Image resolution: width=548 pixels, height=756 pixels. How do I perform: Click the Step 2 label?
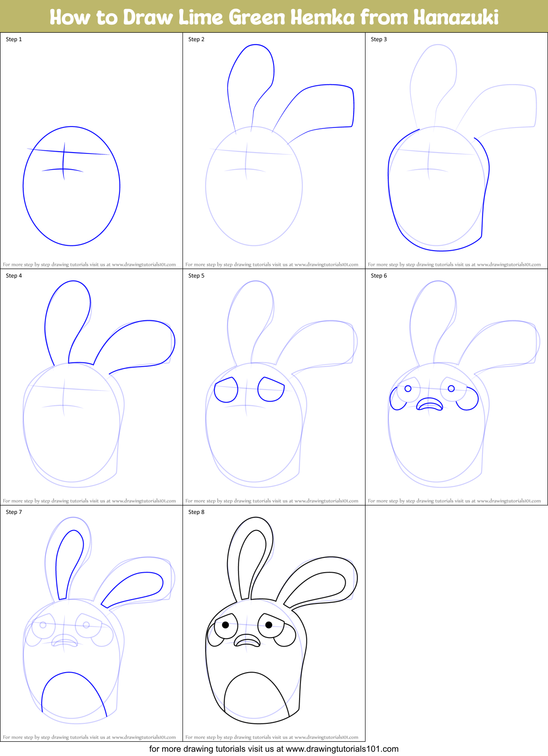pos(196,39)
